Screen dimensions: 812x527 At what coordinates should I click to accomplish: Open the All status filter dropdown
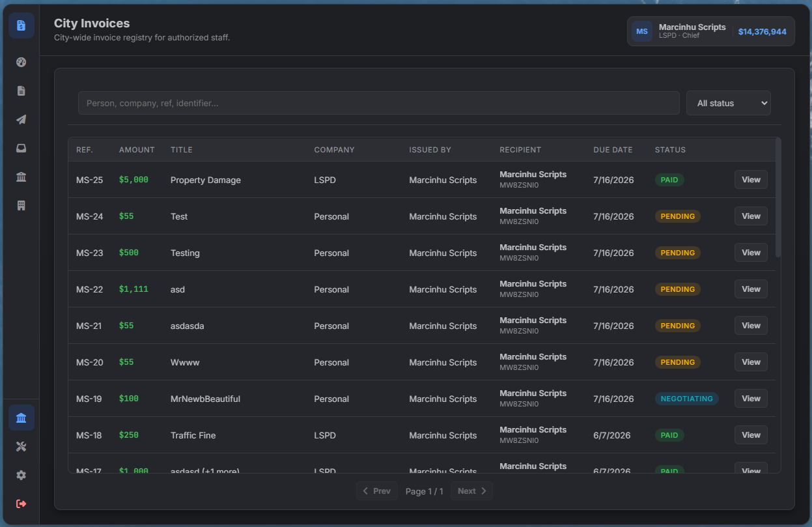[729, 103]
